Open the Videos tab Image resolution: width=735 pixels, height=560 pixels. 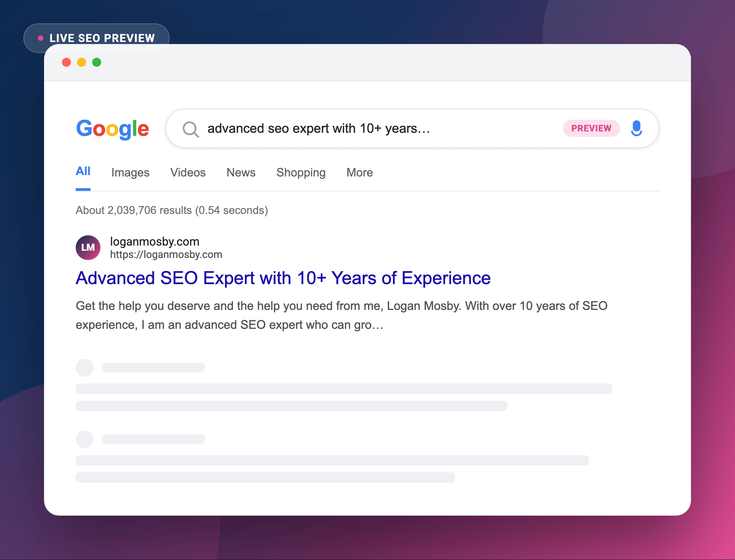click(x=188, y=172)
